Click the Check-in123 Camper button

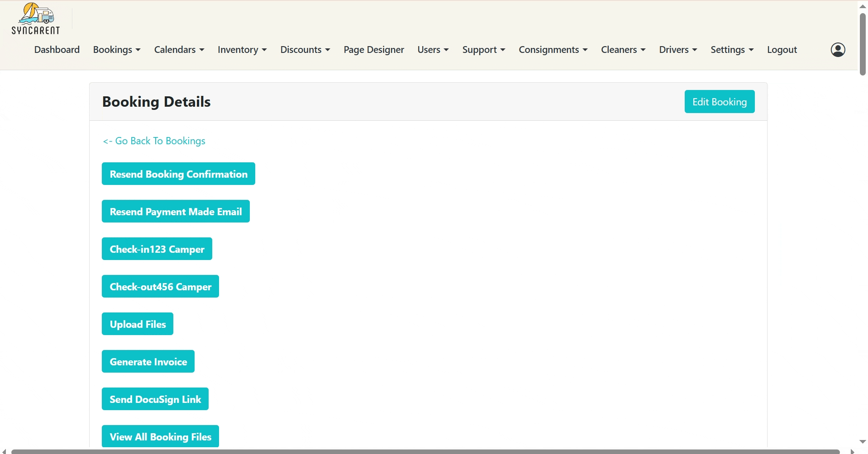(x=157, y=249)
